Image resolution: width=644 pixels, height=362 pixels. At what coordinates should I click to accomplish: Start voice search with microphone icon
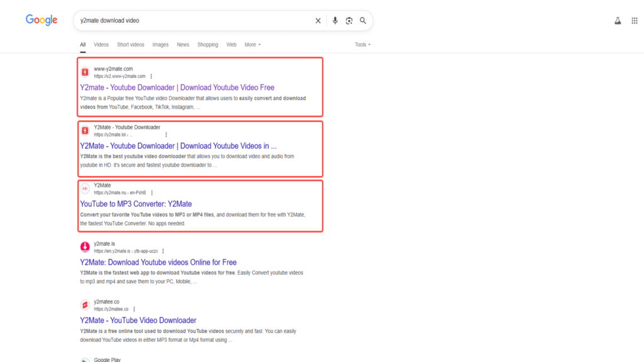(335, 21)
